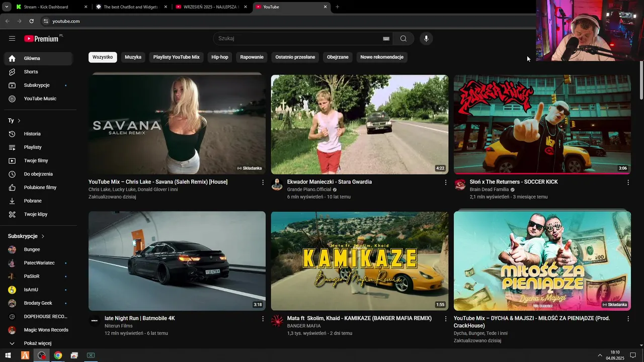Open more options for SOCCER KICK video
The height and width of the screenshot is (362, 644).
[x=628, y=183]
